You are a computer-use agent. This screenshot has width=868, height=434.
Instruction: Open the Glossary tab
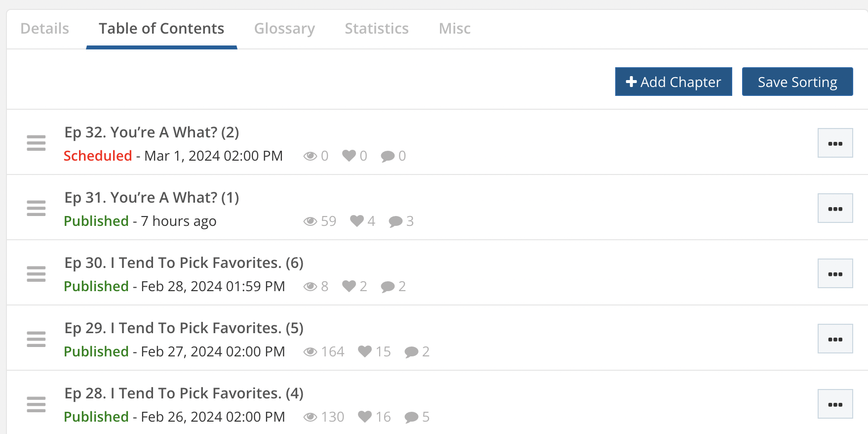284,29
